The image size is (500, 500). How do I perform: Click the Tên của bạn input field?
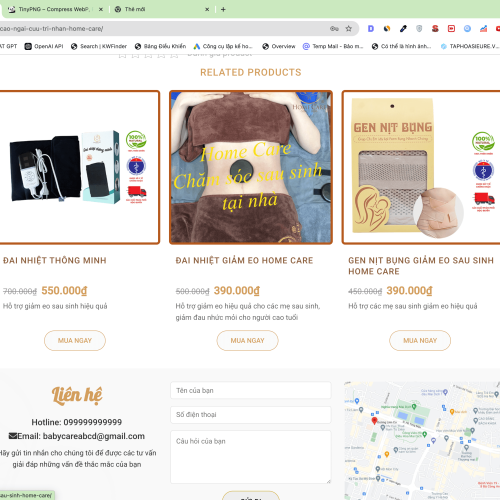click(251, 390)
